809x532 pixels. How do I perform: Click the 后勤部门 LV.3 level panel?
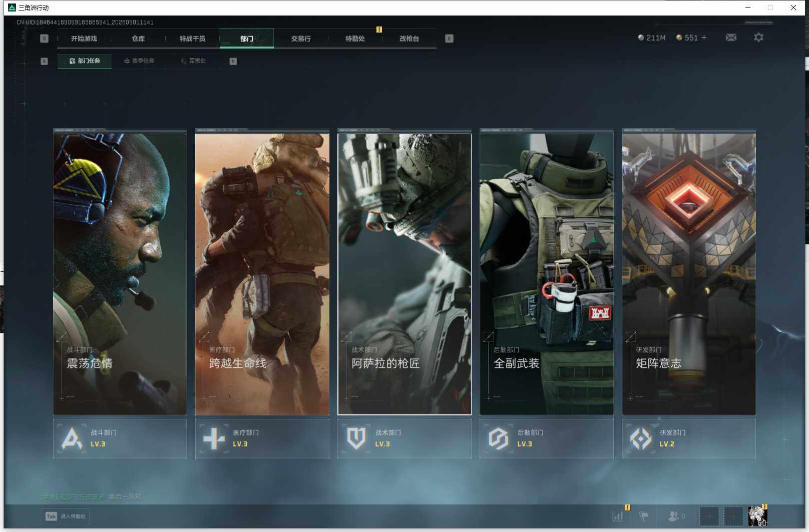(546, 438)
